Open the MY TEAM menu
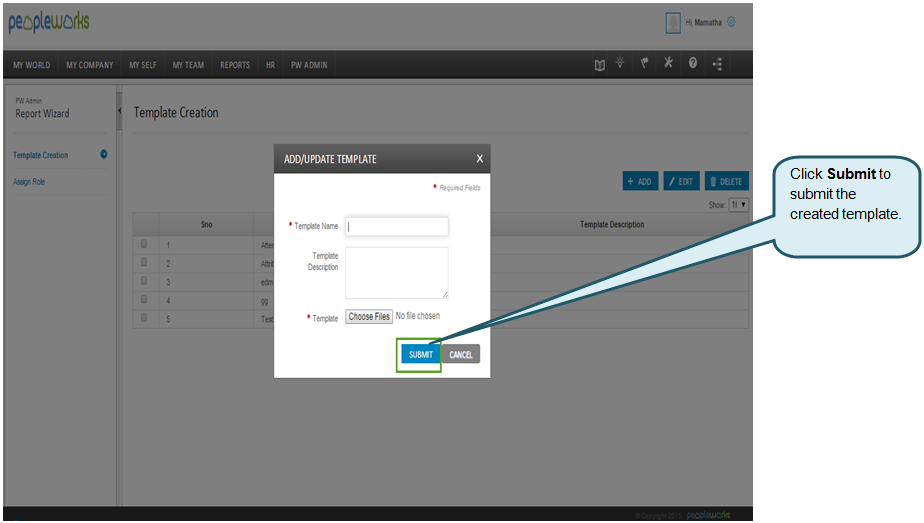This screenshot has width=924, height=523. [x=188, y=66]
